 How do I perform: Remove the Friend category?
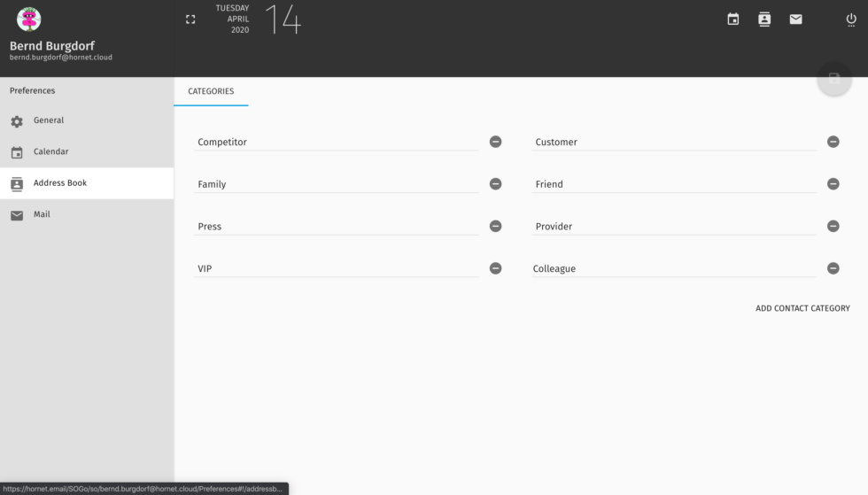[833, 184]
